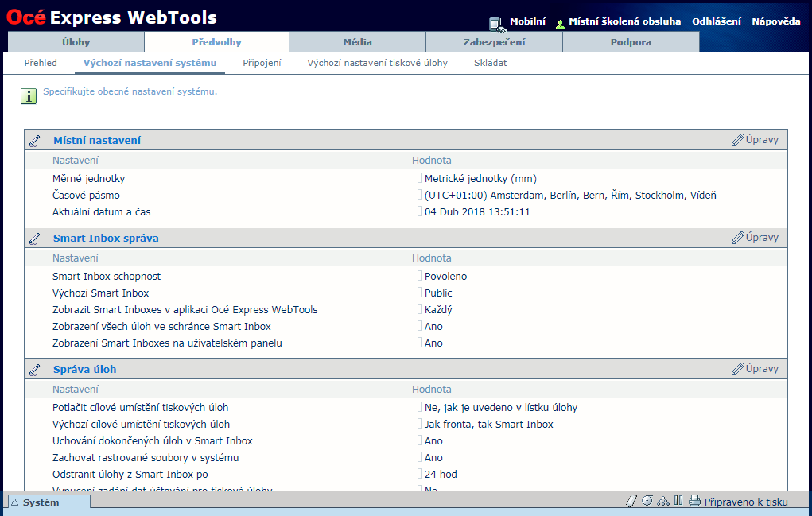Click the Specifikujte obecné nastavení systému info text

click(x=130, y=91)
